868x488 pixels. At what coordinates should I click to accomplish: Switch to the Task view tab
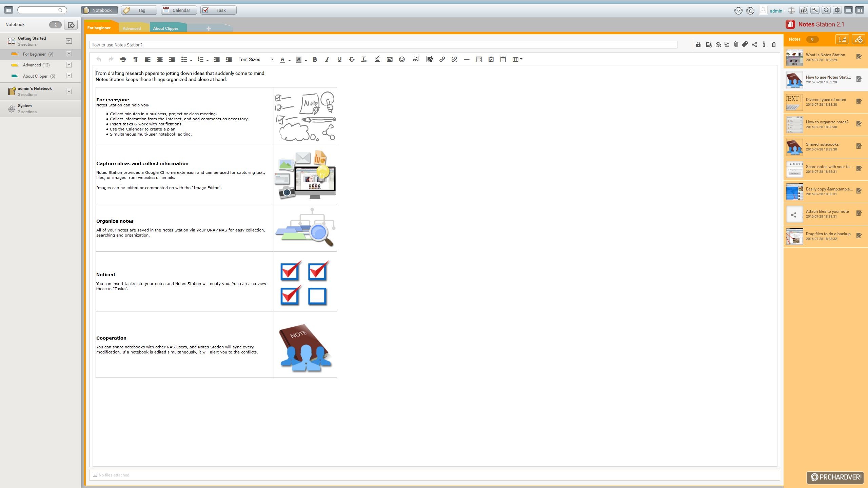(218, 10)
